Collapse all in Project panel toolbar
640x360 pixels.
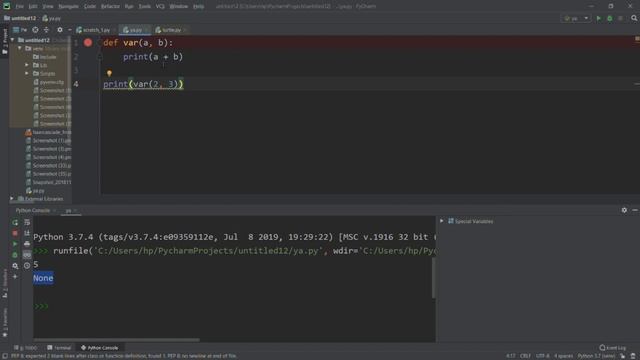click(x=46, y=30)
